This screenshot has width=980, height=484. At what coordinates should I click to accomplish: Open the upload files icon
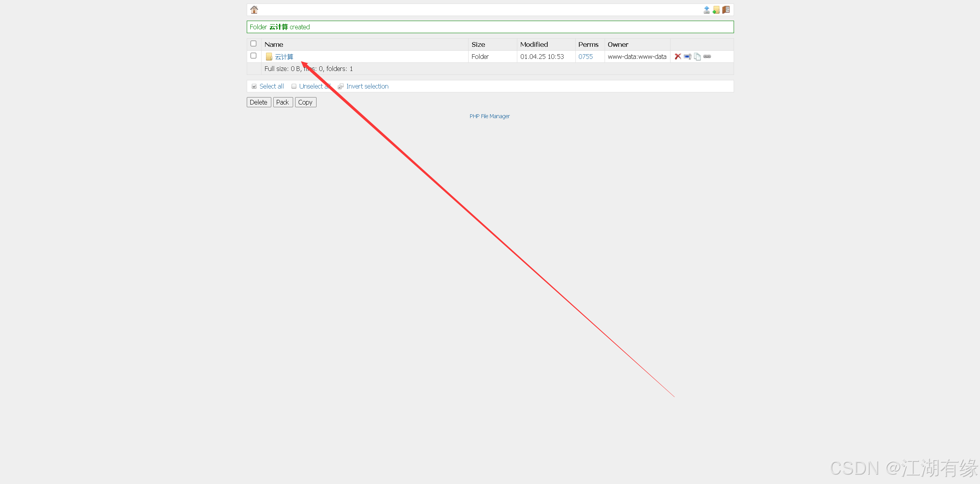coord(706,10)
